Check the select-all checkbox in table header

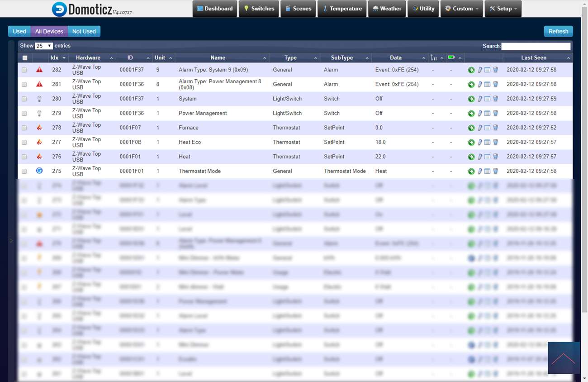pos(25,58)
